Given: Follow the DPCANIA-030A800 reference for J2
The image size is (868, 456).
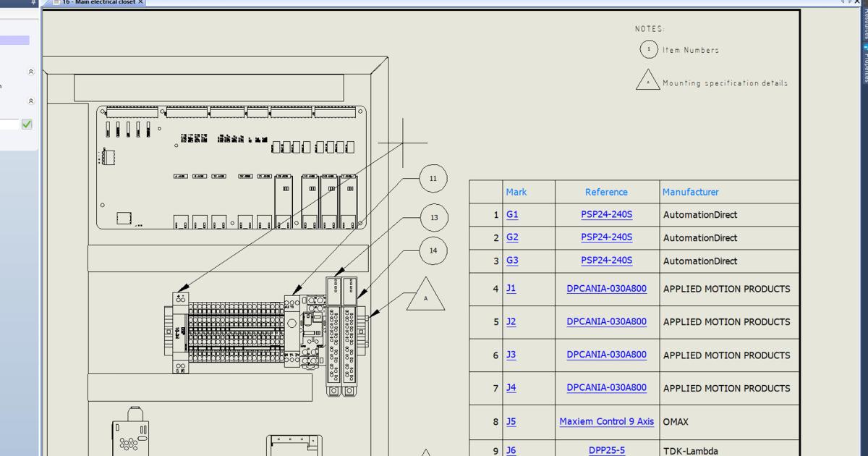Looking at the screenshot, I should (606, 321).
